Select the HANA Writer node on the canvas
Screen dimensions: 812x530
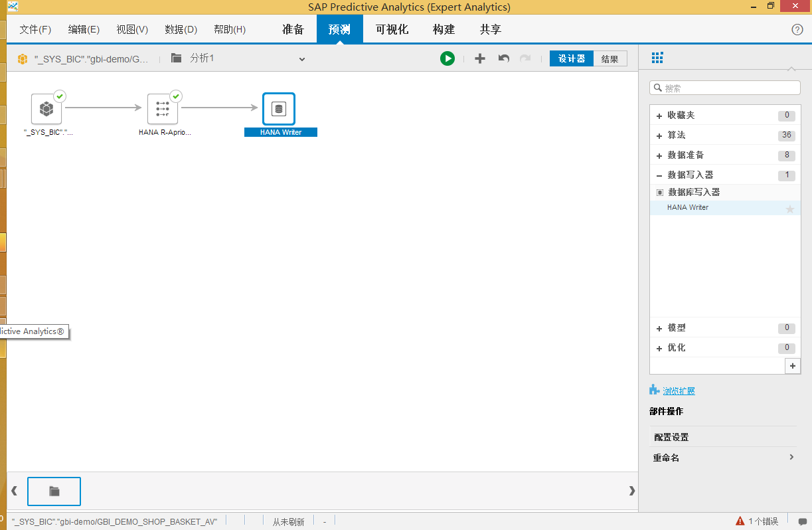pyautogui.click(x=279, y=109)
